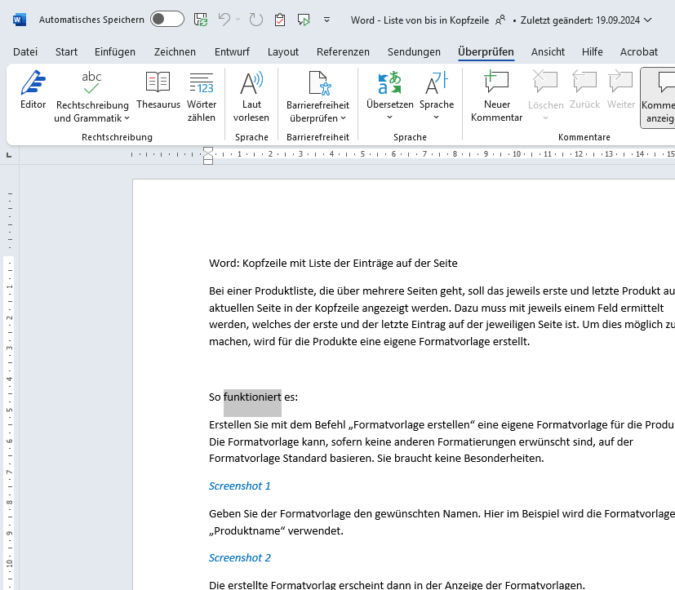Open the Editor tool
Image resolution: width=675 pixels, height=590 pixels.
pyautogui.click(x=33, y=90)
